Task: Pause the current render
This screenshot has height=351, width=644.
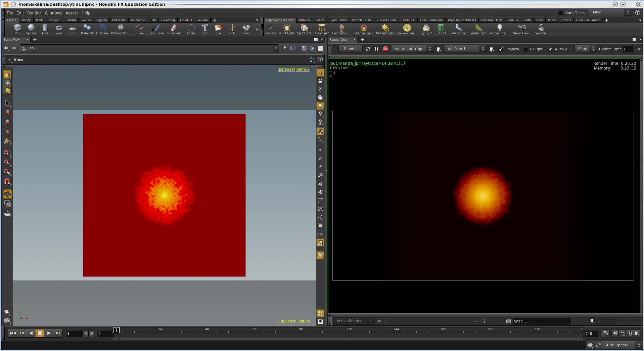Action: tap(377, 49)
